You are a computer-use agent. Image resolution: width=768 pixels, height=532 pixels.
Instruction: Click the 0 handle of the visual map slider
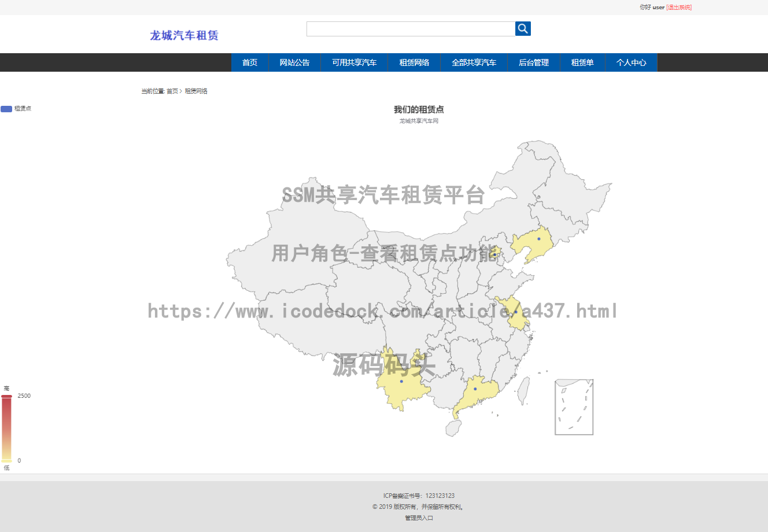point(6,461)
